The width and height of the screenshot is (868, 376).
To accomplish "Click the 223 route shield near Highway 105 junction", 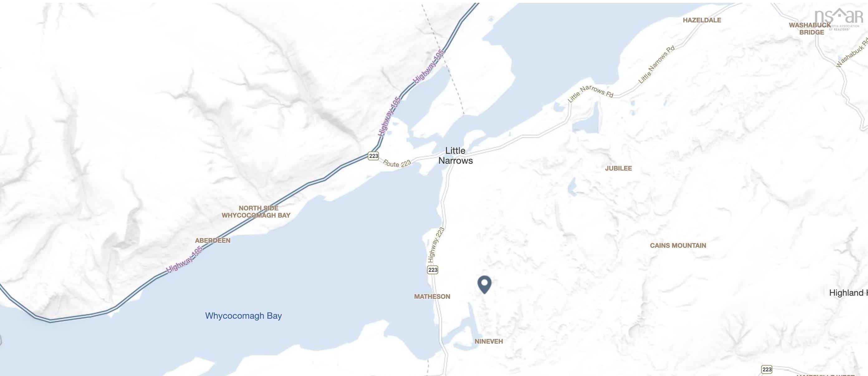I will [373, 156].
